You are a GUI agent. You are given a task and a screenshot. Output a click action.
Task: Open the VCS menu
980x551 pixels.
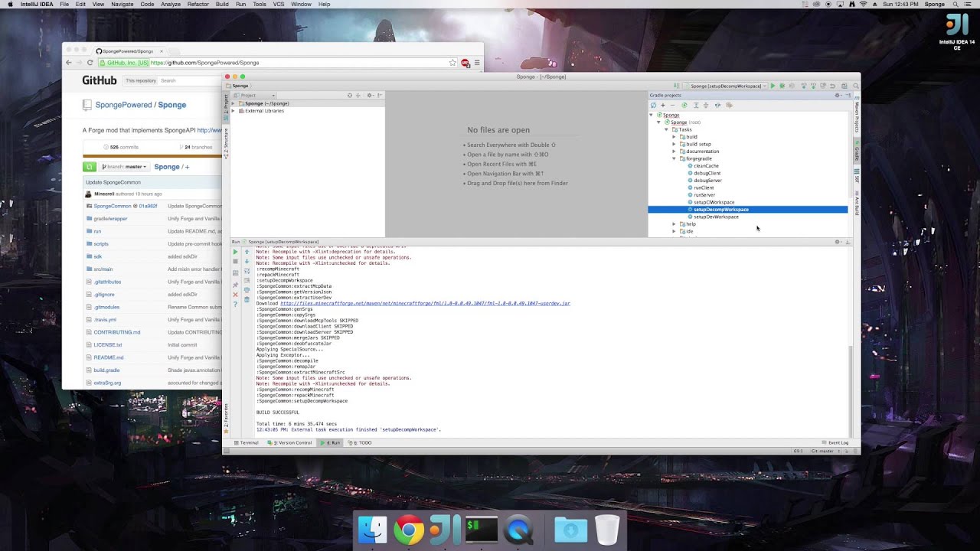coord(279,5)
